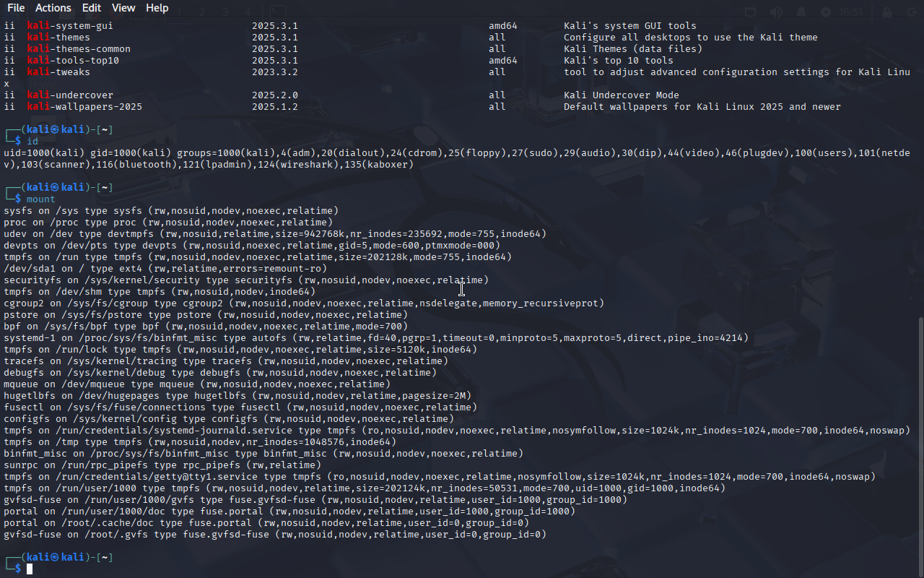This screenshot has height=578, width=924.
Task: Click 'proc on /proc type proc' line
Action: click(168, 222)
